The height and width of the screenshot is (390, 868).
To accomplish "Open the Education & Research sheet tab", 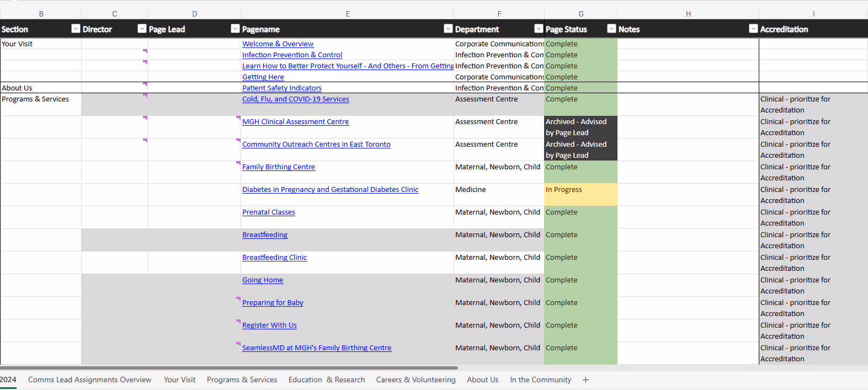I will (327, 380).
